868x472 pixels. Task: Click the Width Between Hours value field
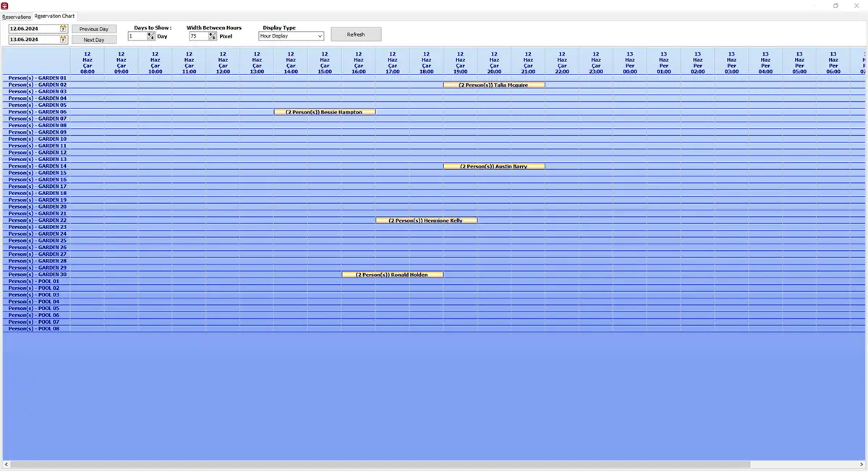(x=199, y=36)
